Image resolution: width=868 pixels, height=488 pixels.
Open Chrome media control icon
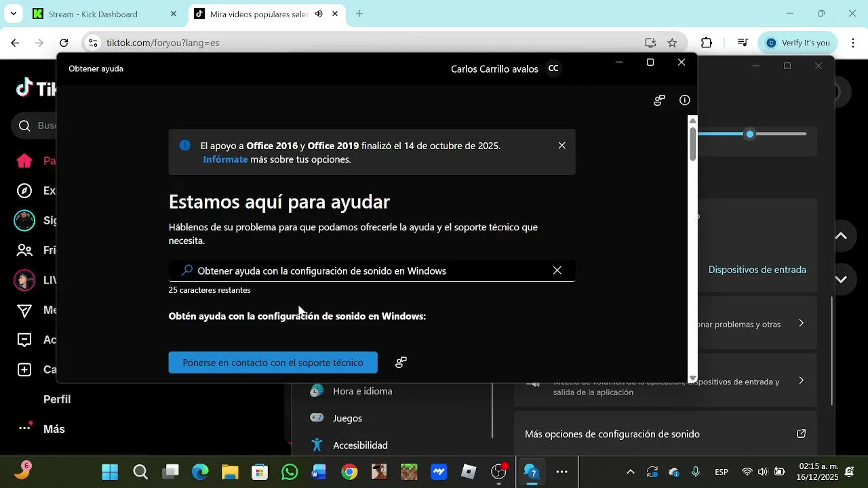[x=743, y=43]
